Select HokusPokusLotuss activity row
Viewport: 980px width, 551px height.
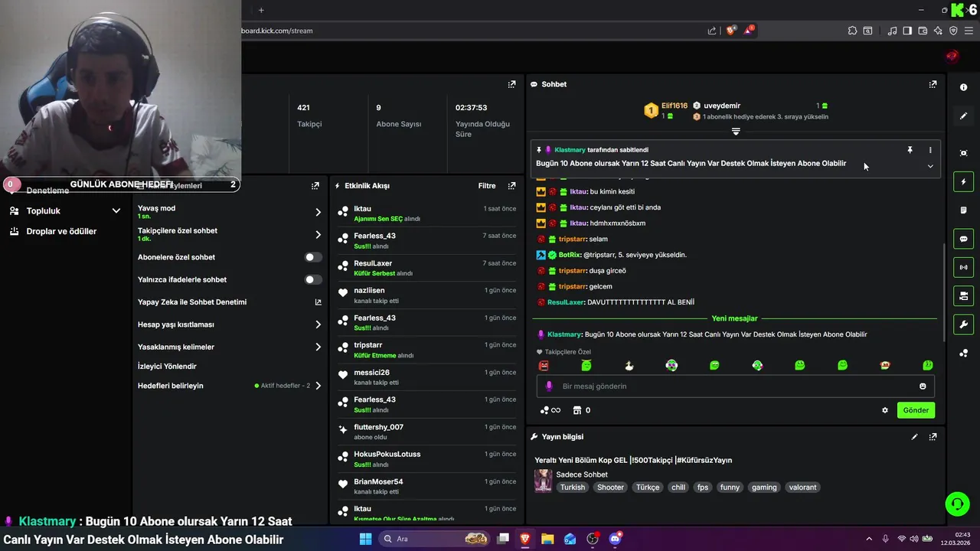(427, 458)
